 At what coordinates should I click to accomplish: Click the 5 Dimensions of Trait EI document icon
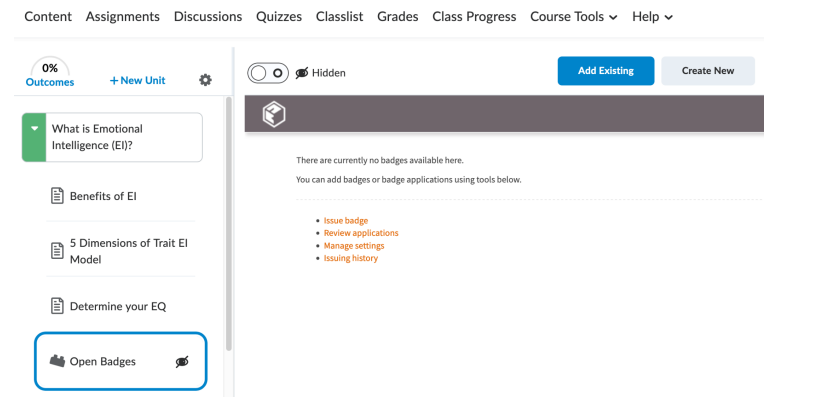(57, 251)
